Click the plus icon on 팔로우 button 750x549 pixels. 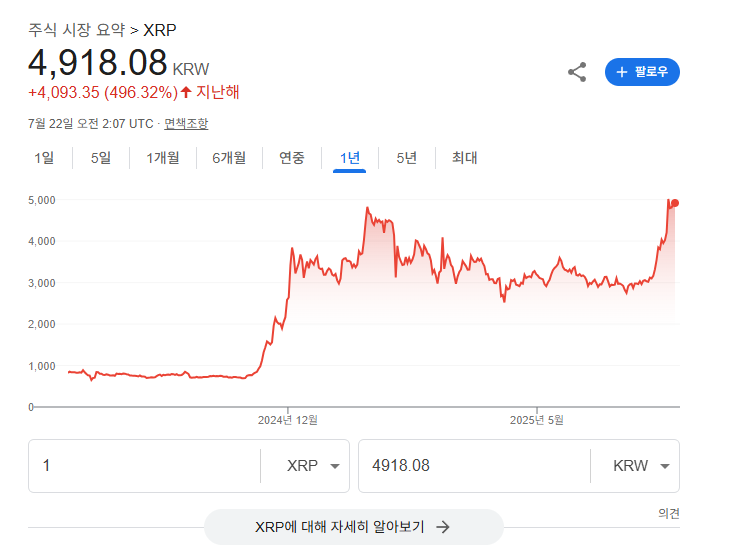[621, 72]
